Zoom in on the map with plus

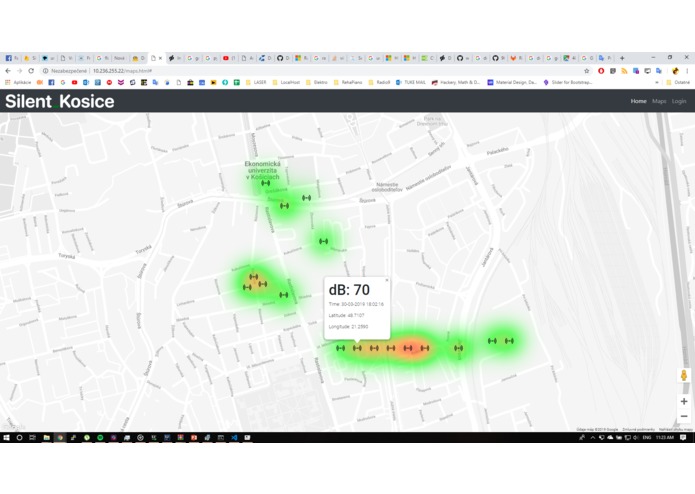(684, 401)
